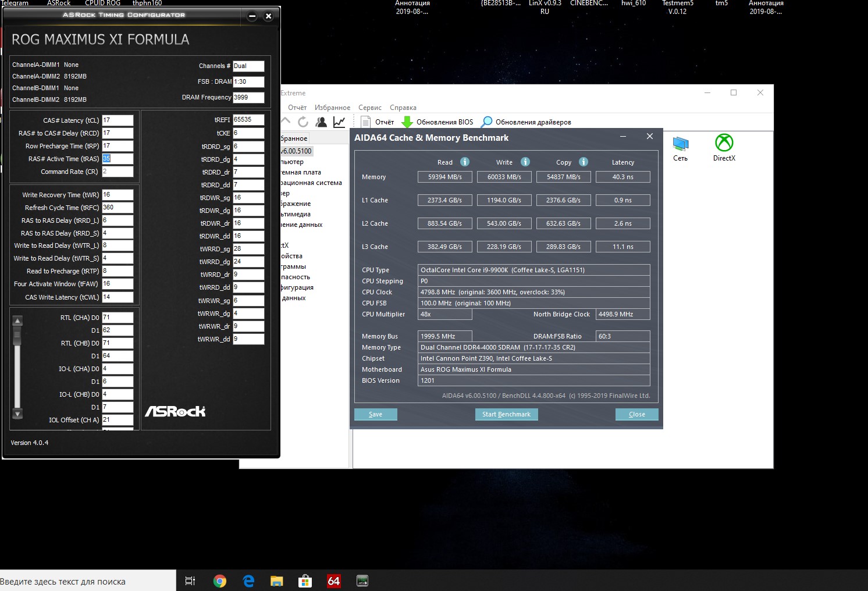The width and height of the screenshot is (868, 591).
Task: Click the Start Benchmark button
Action: point(506,414)
